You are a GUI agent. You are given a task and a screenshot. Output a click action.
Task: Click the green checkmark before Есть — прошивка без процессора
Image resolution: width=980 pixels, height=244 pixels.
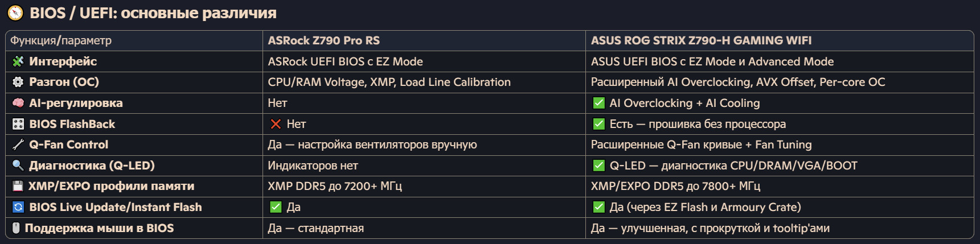[x=598, y=124]
